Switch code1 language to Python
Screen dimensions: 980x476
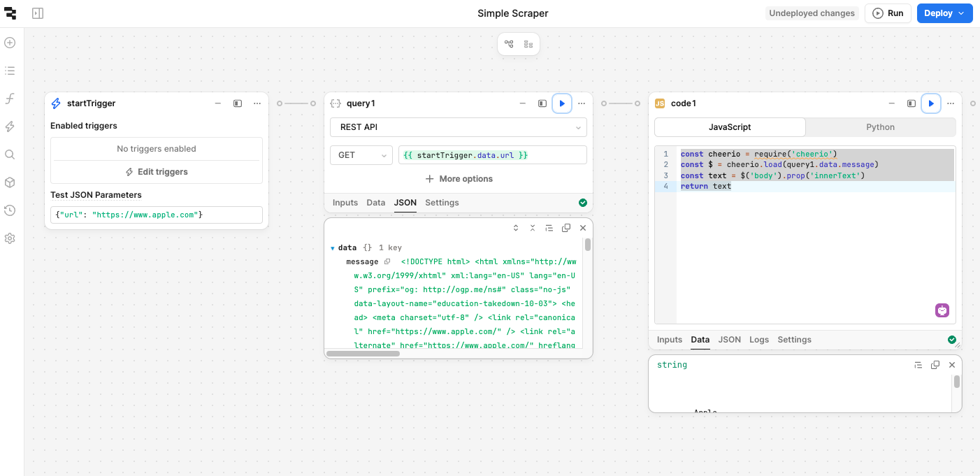click(880, 127)
